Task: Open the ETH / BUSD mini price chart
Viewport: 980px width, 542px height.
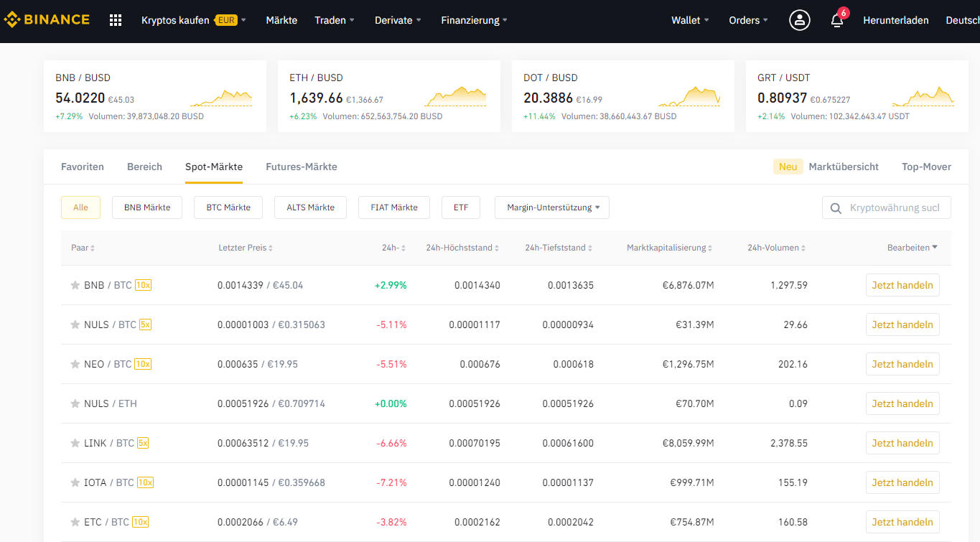Action: click(x=455, y=96)
